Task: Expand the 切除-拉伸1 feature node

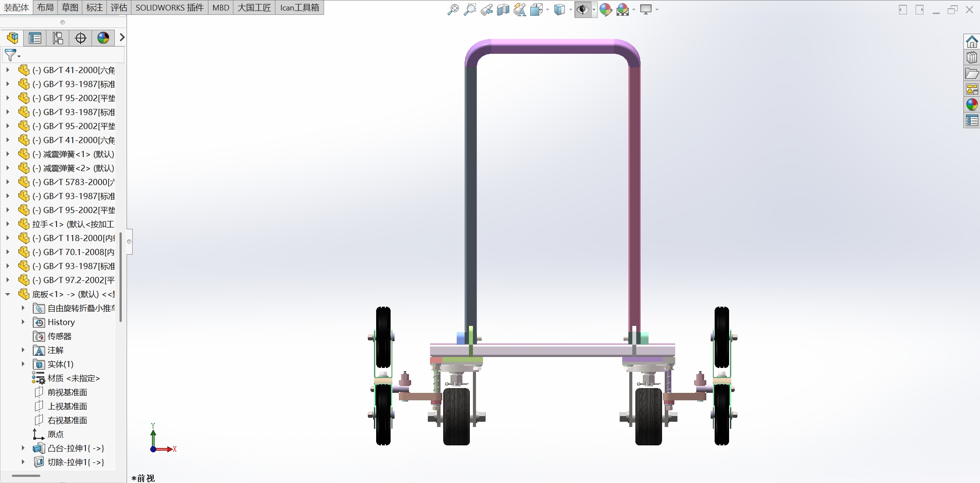Action: 23,462
